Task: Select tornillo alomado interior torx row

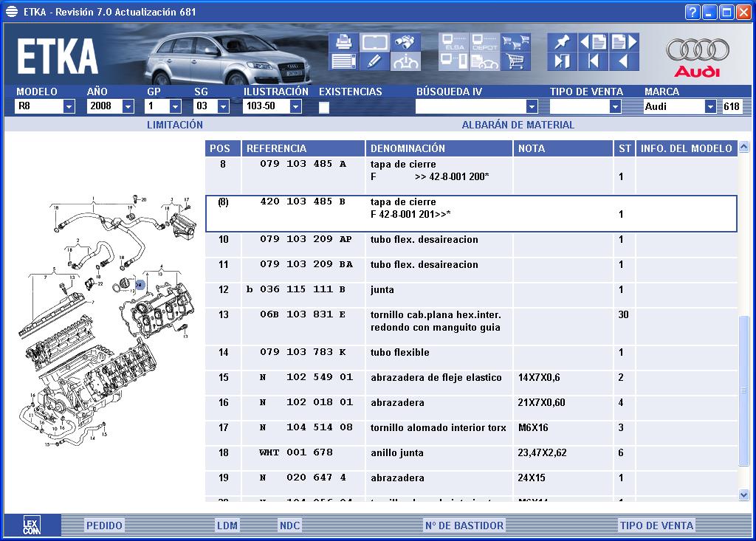Action: (471, 433)
